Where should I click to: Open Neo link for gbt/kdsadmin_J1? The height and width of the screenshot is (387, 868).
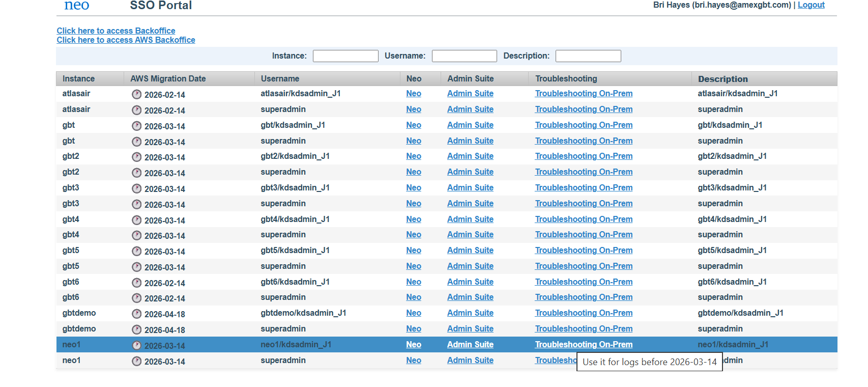click(414, 125)
